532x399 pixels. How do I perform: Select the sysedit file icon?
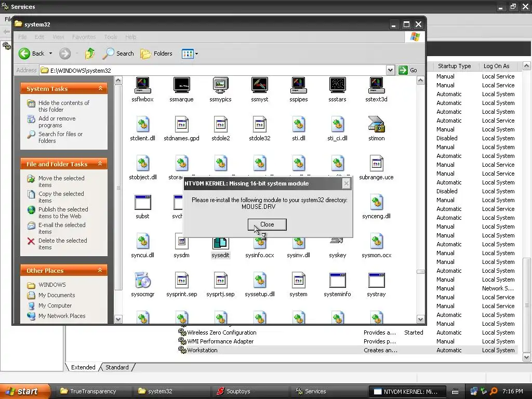(x=220, y=243)
